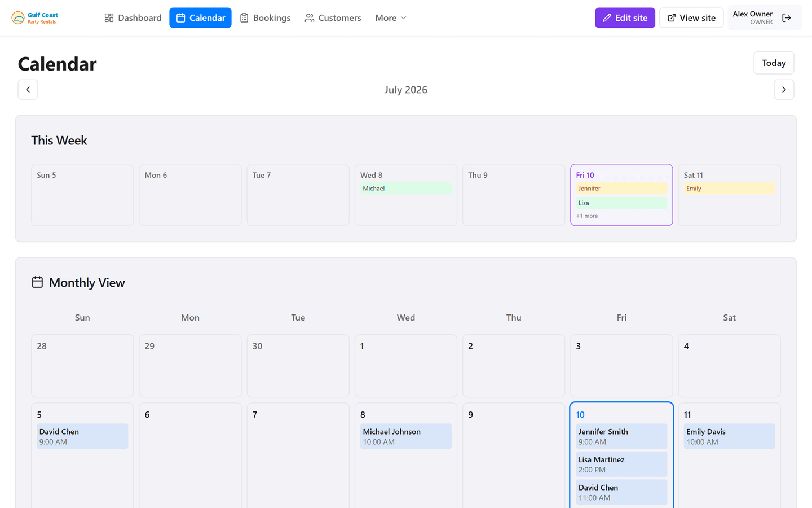
Task: Open Jennifer Smith 9:00 AM booking
Action: [x=621, y=436]
